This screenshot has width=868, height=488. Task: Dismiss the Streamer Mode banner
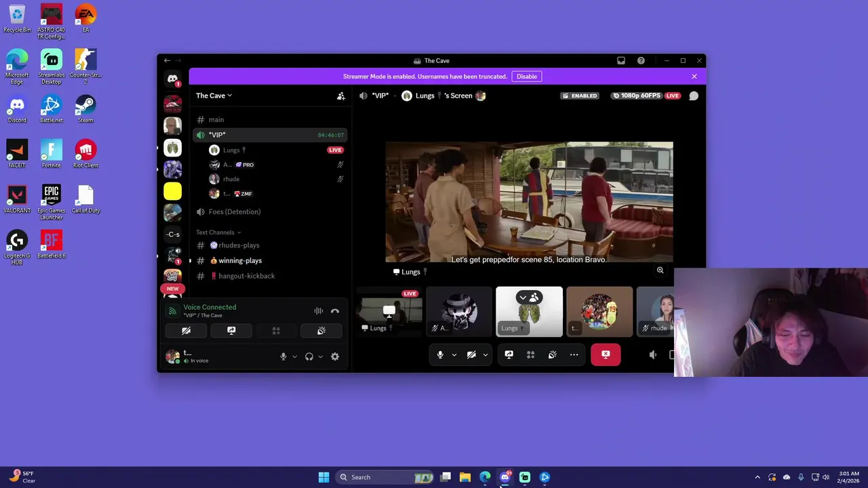(x=694, y=77)
